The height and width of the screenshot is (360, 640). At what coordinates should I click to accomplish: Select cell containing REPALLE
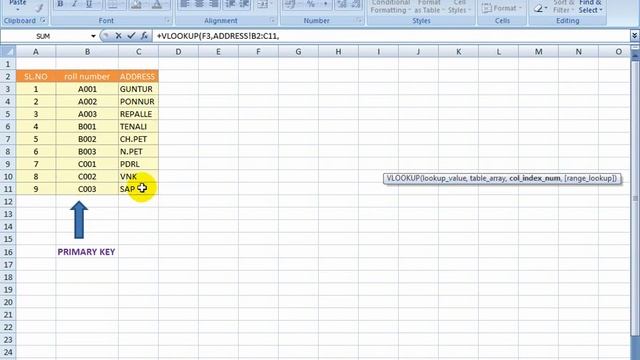click(138, 114)
